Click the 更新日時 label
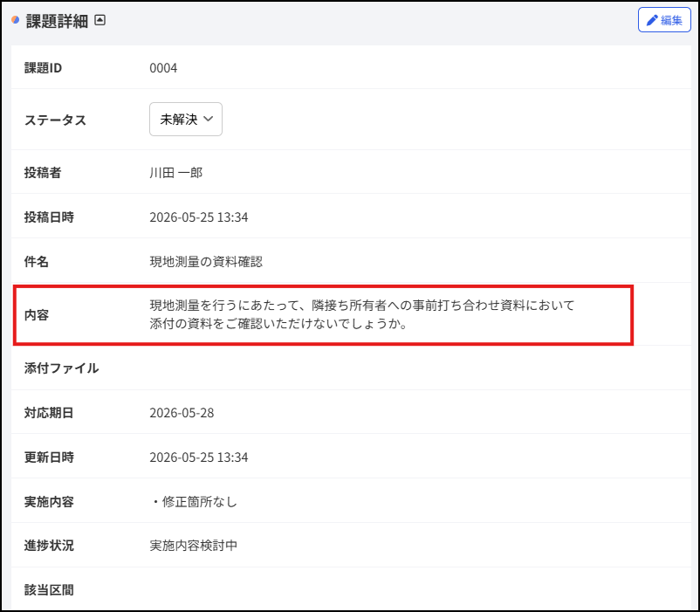Screen dimensions: 700x612 49,457
